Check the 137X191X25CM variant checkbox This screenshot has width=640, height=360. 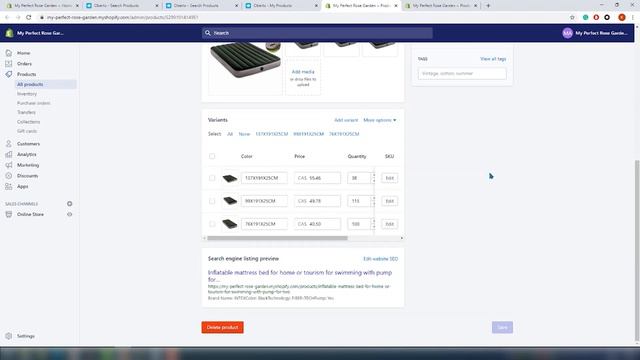click(x=212, y=178)
